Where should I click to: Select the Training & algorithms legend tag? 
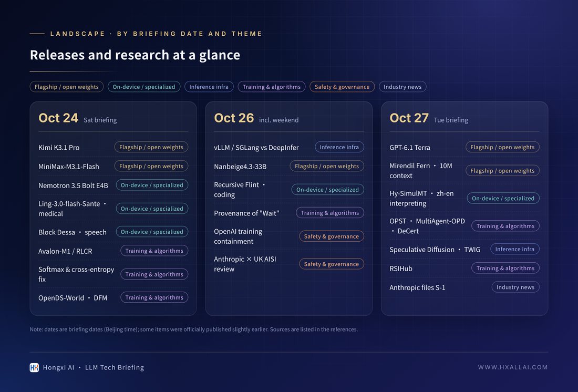[271, 87]
